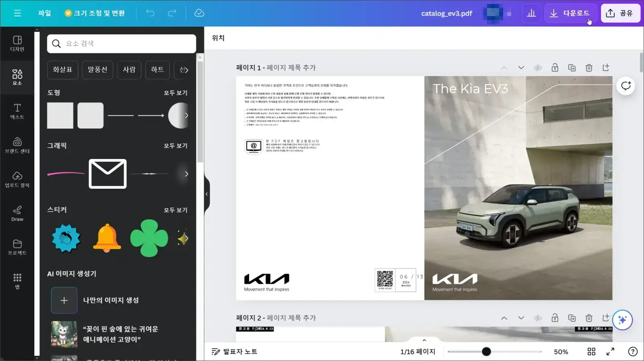Add the rounded square shape
Screen dimensions: 644x361
point(91,116)
